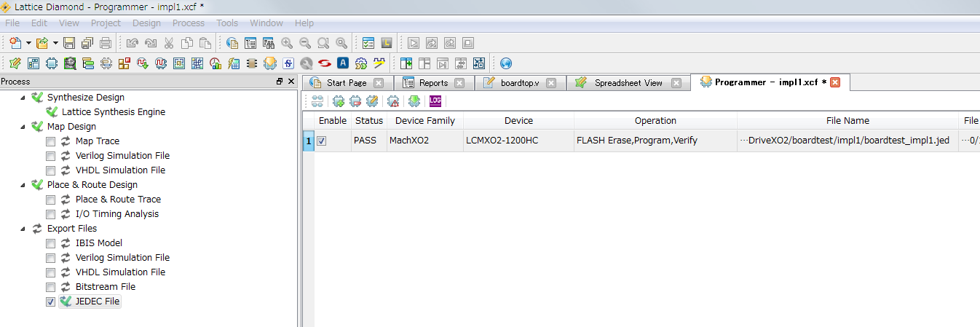This screenshot has width=980, height=327.
Task: Switch to boardtop.v tab
Action: (520, 83)
